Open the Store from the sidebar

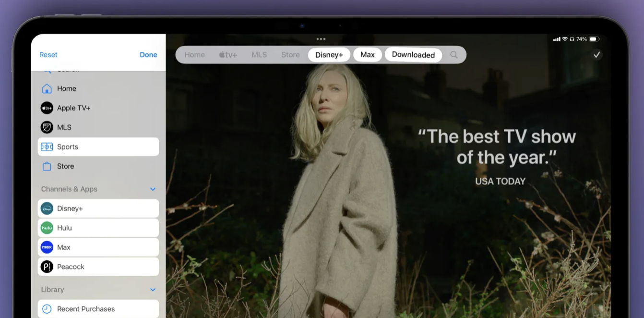click(x=47, y=166)
